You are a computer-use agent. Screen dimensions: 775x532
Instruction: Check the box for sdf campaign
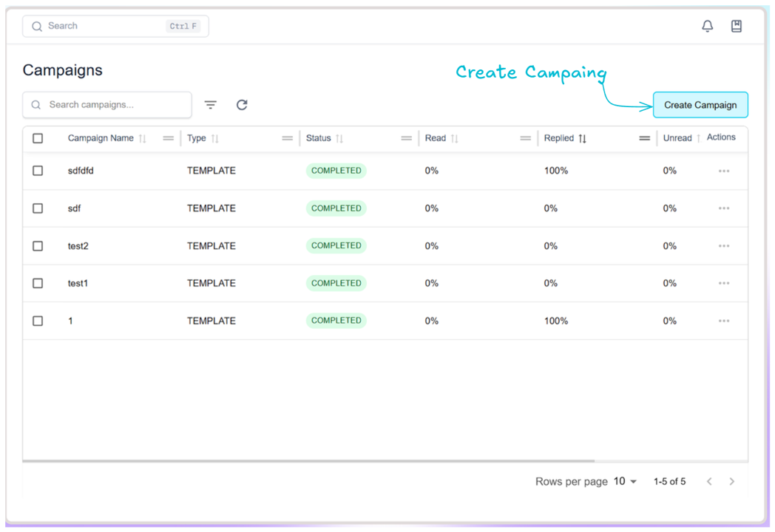(38, 208)
